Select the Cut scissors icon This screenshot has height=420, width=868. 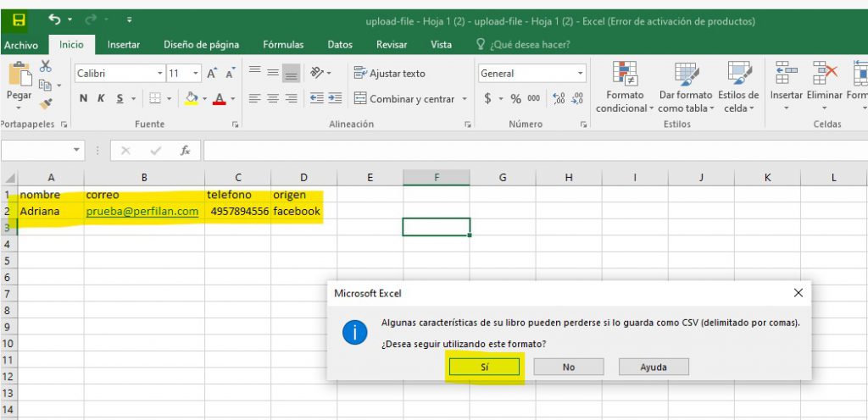[46, 66]
